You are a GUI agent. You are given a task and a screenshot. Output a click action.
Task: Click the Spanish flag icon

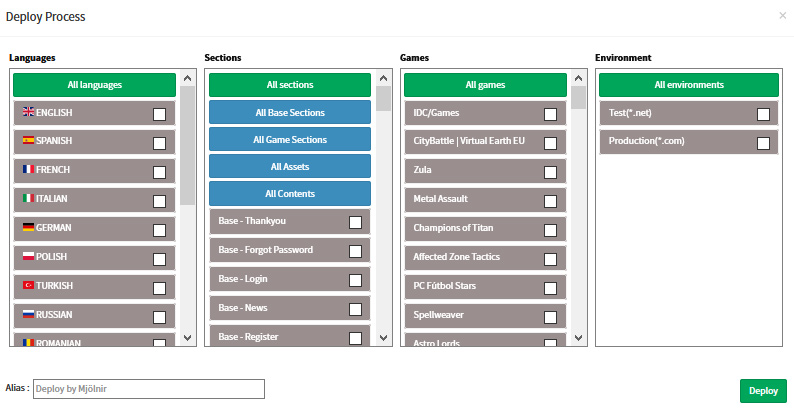(x=28, y=140)
